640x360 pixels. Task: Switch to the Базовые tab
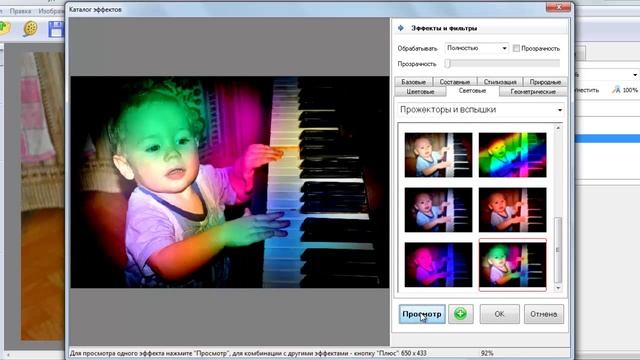pyautogui.click(x=413, y=82)
